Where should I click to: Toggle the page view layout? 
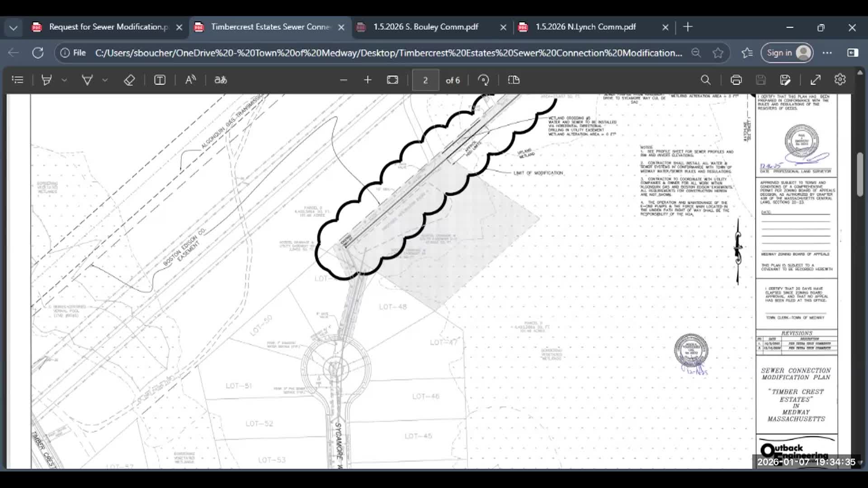coord(514,80)
